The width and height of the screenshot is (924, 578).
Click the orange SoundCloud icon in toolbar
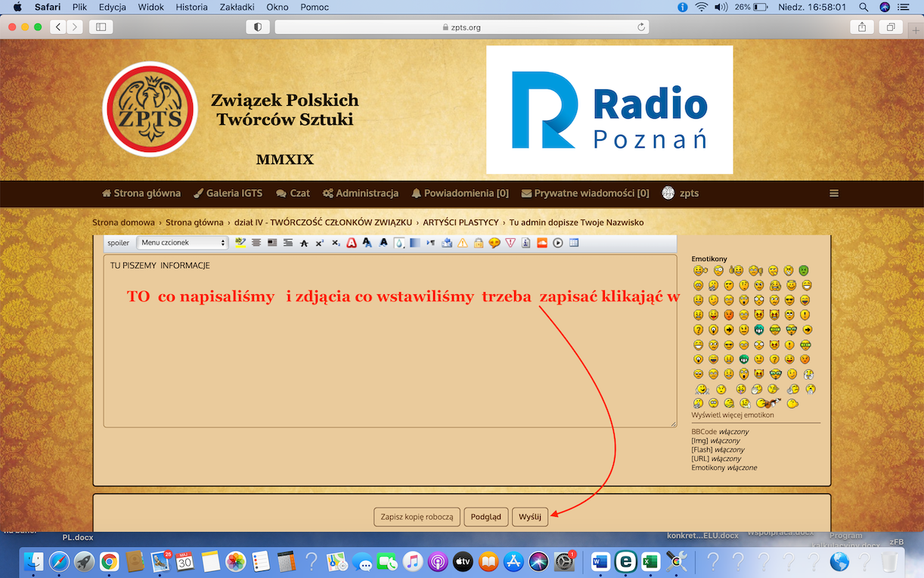(541, 244)
